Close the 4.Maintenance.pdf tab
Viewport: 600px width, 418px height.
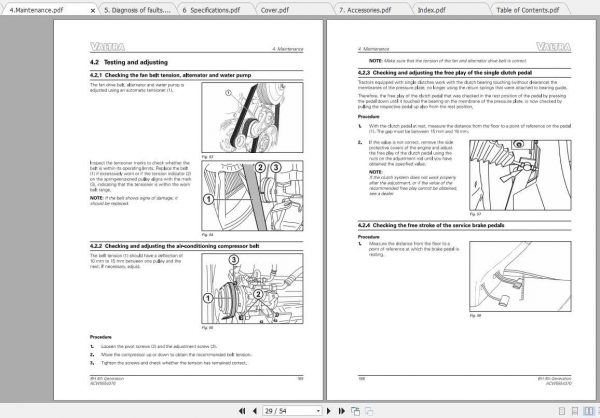pos(93,11)
